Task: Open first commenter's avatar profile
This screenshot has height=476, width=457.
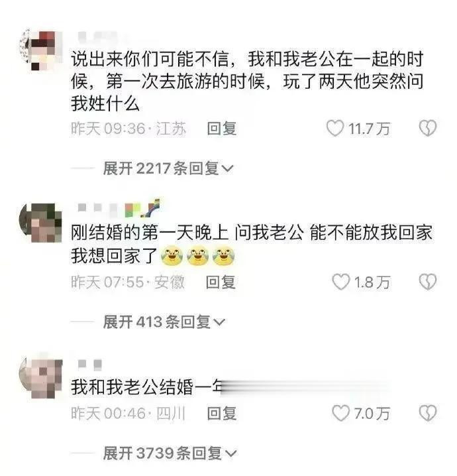Action: (40, 50)
